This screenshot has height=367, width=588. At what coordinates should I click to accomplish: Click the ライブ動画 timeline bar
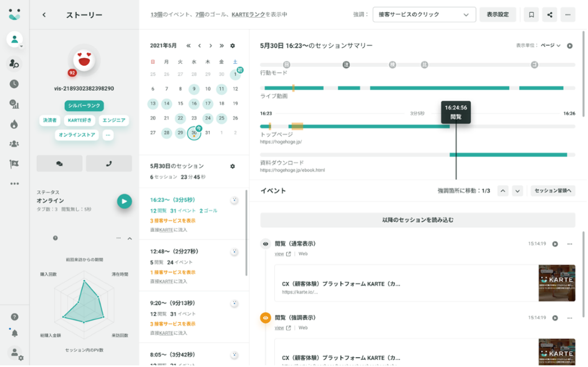[x=417, y=88]
